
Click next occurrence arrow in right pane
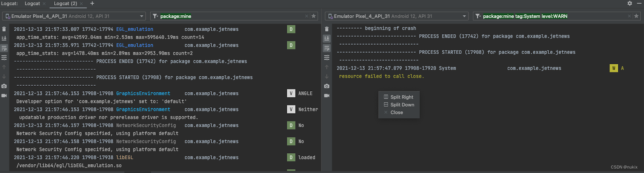pos(327,76)
